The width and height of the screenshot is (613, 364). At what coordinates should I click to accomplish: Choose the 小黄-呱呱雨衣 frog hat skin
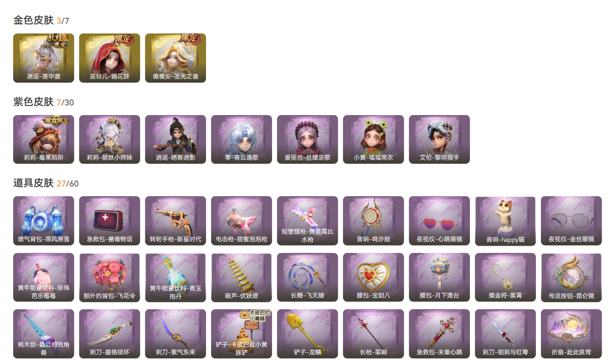[373, 139]
